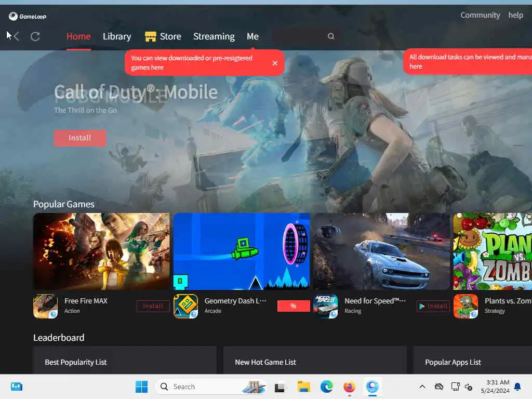Open the notifications bell icon
Screen dimensions: 532x399
coord(518,387)
